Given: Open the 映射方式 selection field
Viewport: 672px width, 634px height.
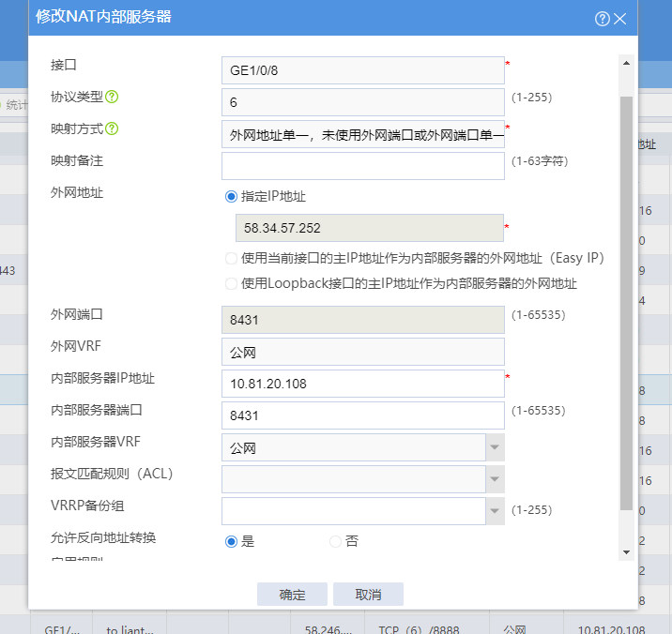Looking at the screenshot, I should pyautogui.click(x=363, y=134).
